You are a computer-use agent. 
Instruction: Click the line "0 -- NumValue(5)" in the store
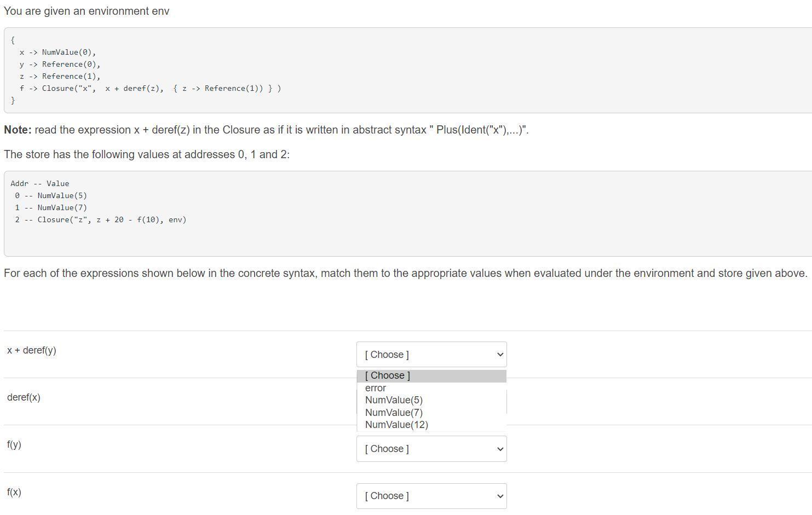(51, 195)
